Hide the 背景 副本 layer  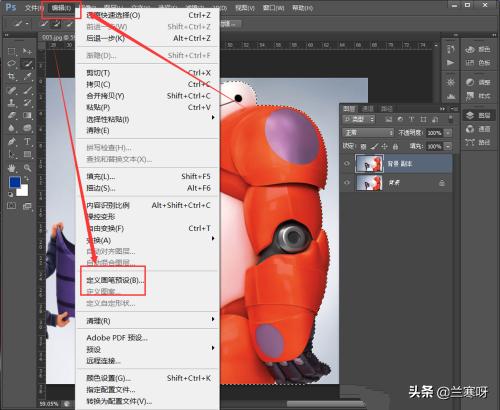coord(347,164)
